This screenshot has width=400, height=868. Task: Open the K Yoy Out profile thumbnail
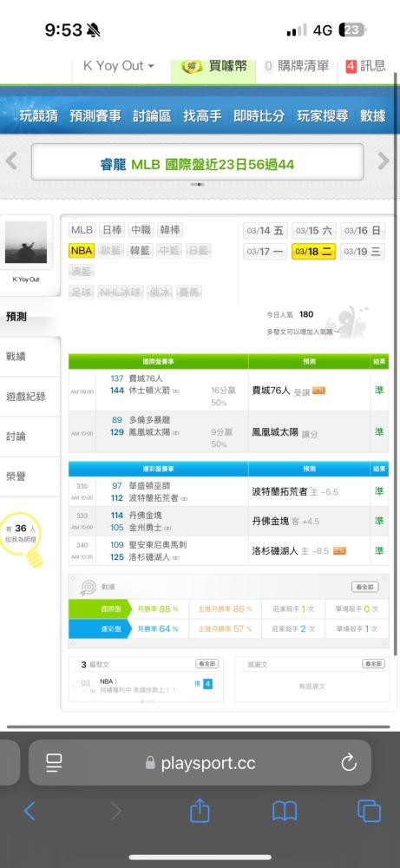point(26,242)
